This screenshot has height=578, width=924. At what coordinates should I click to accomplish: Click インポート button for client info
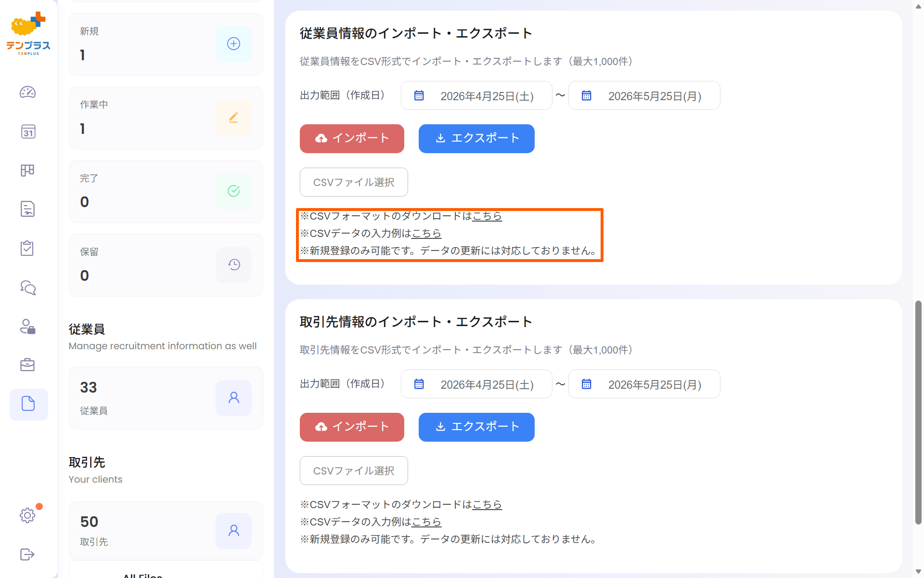pos(352,427)
